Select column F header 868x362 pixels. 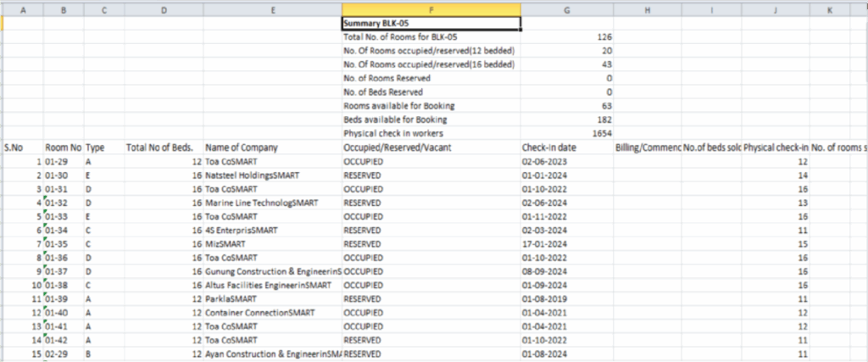point(431,9)
